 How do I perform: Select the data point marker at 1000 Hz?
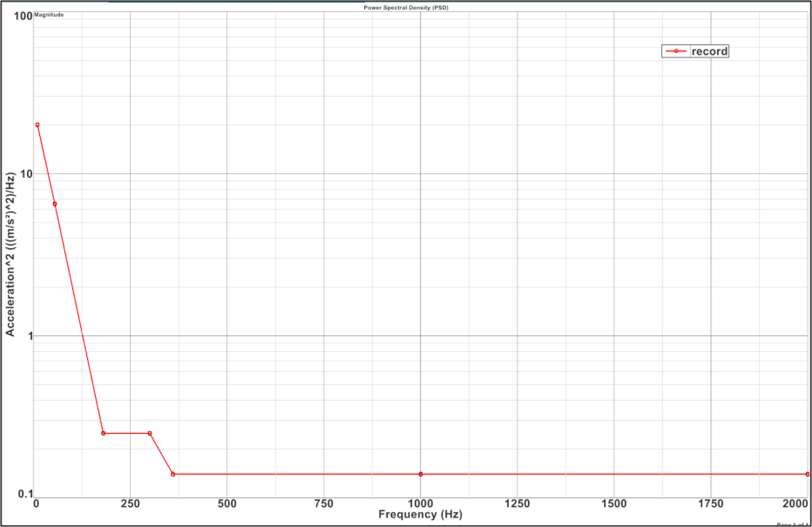420,473
